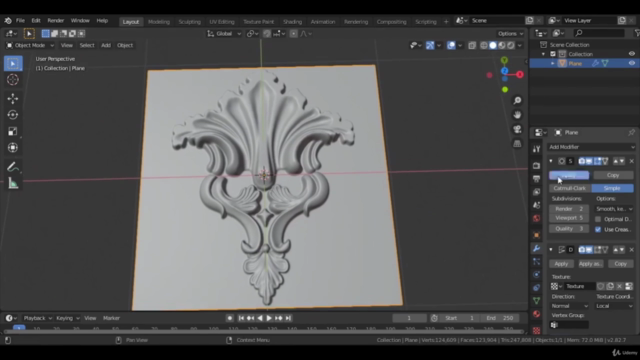The height and width of the screenshot is (360, 640).
Task: Select Catmull-Clark subdivision type
Action: point(570,188)
